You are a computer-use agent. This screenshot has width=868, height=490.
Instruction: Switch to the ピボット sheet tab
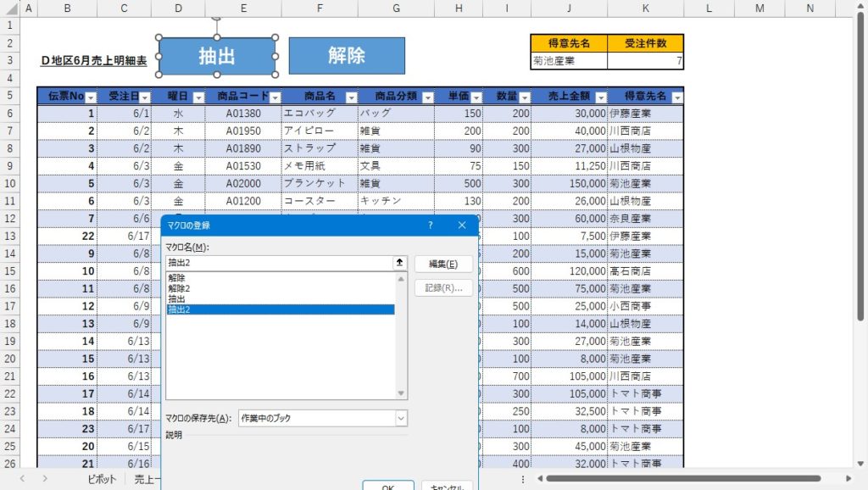(102, 480)
